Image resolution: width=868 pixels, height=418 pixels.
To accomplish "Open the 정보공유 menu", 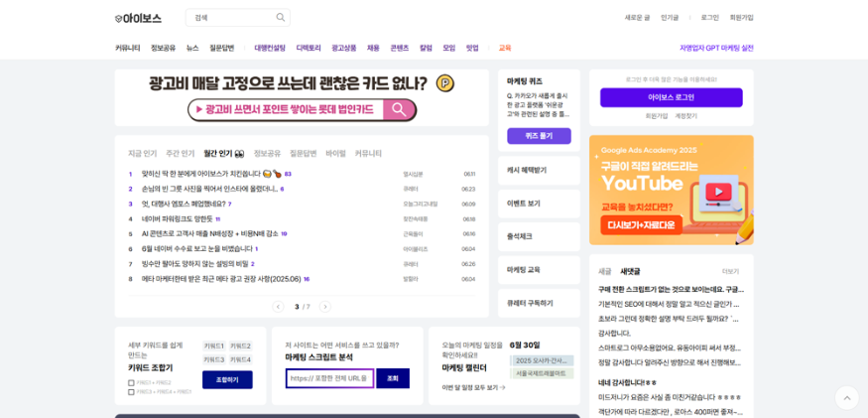I will point(163,48).
